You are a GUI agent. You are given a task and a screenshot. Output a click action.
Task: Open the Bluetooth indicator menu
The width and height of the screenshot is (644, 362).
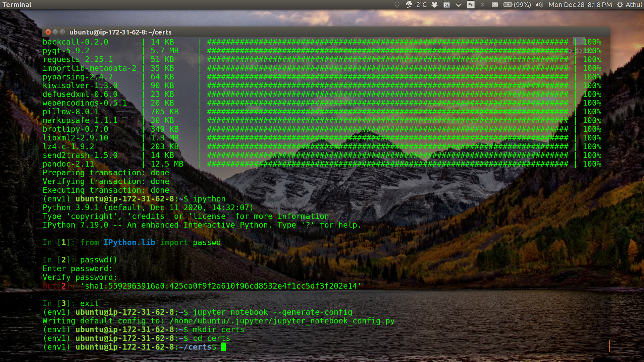[483, 5]
